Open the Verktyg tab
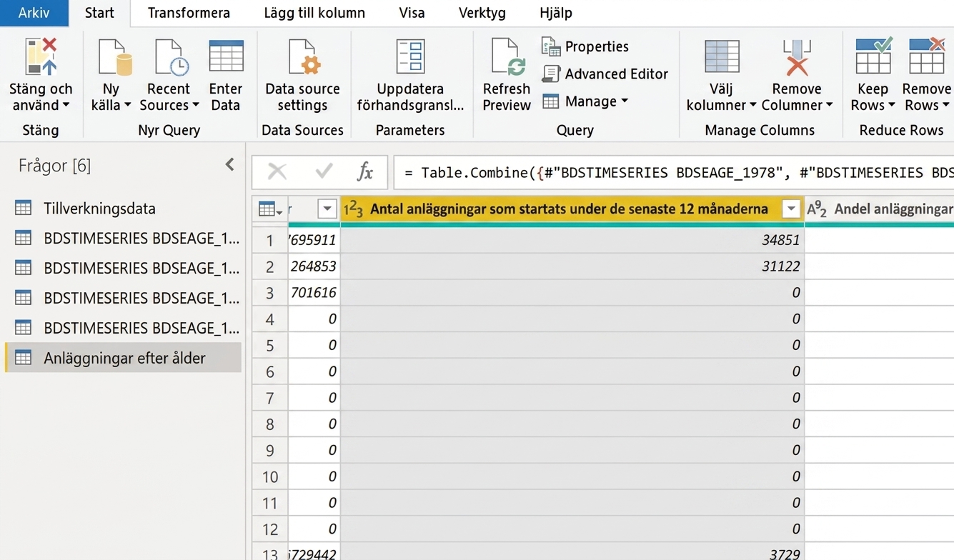This screenshot has width=954, height=560. [482, 13]
